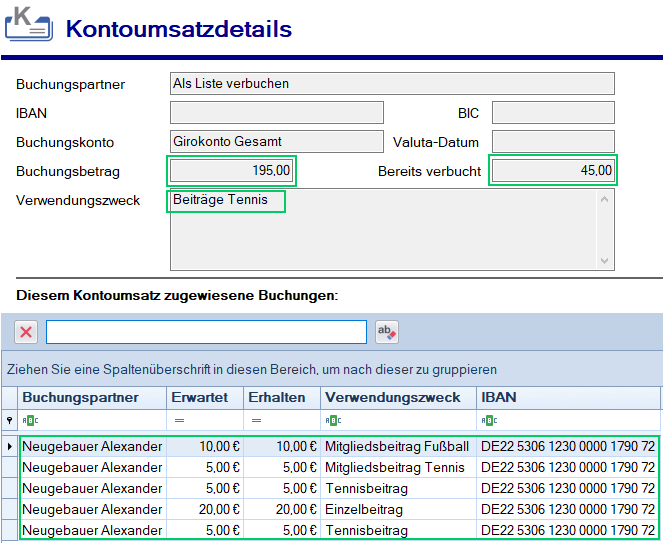The width and height of the screenshot is (663, 543).
Task: Click the filter row pin indicator icon
Action: (10, 421)
